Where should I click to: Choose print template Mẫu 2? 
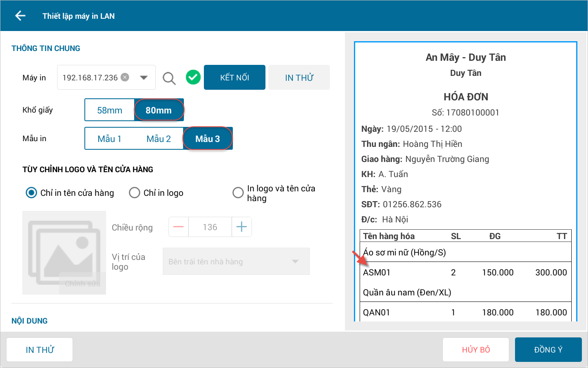click(x=159, y=139)
